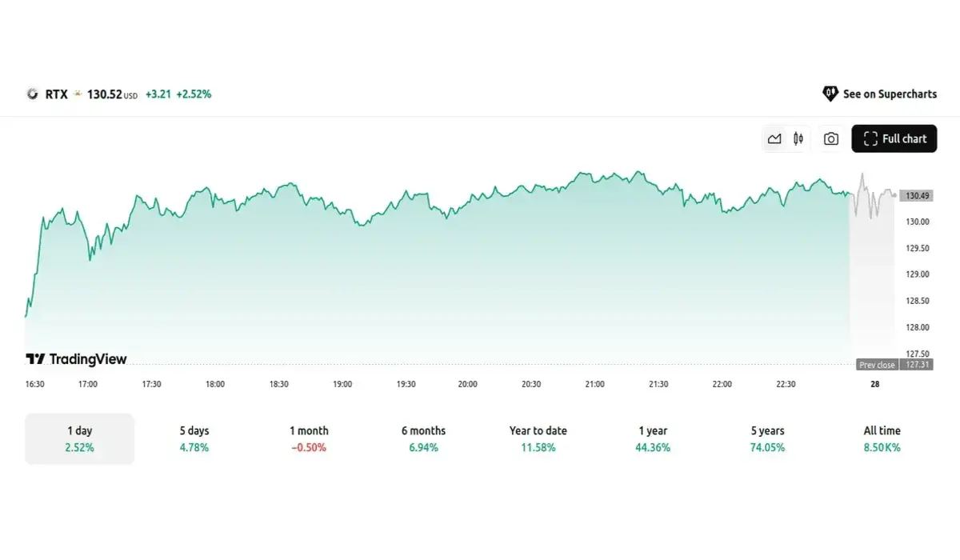Select the 1 month range tab
The image size is (960, 560).
pos(309,438)
